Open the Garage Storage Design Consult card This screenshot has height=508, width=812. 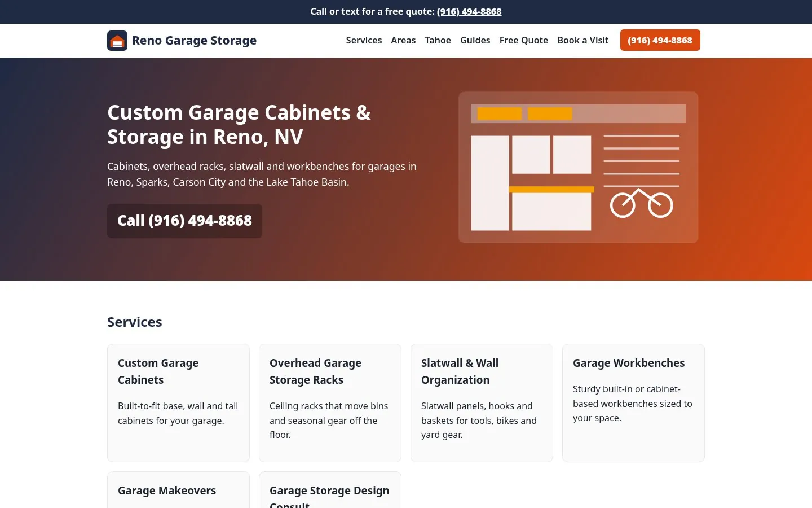(330, 490)
